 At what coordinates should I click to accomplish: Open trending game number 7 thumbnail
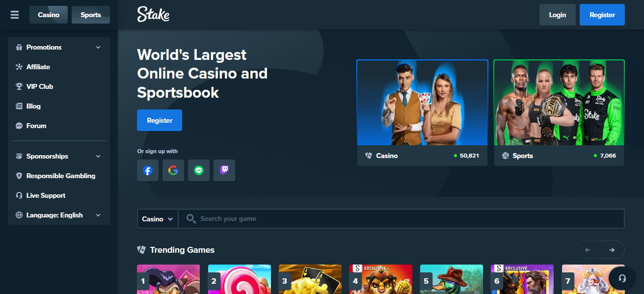(593, 279)
